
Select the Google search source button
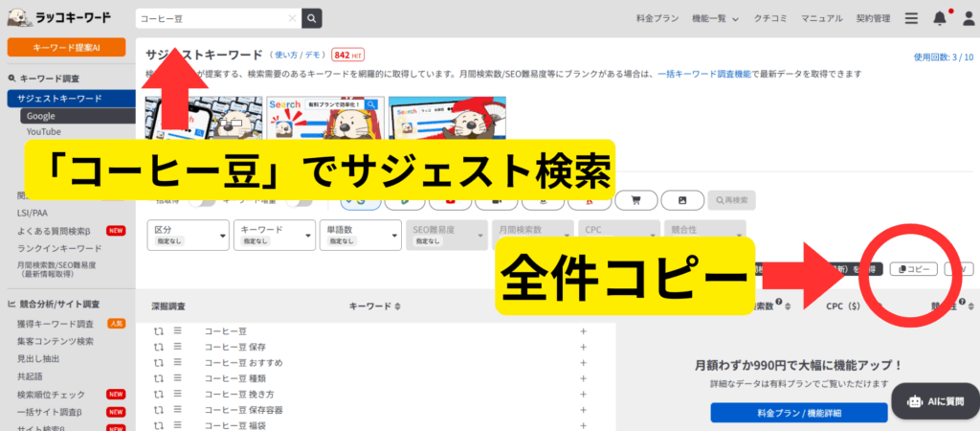[x=361, y=201]
